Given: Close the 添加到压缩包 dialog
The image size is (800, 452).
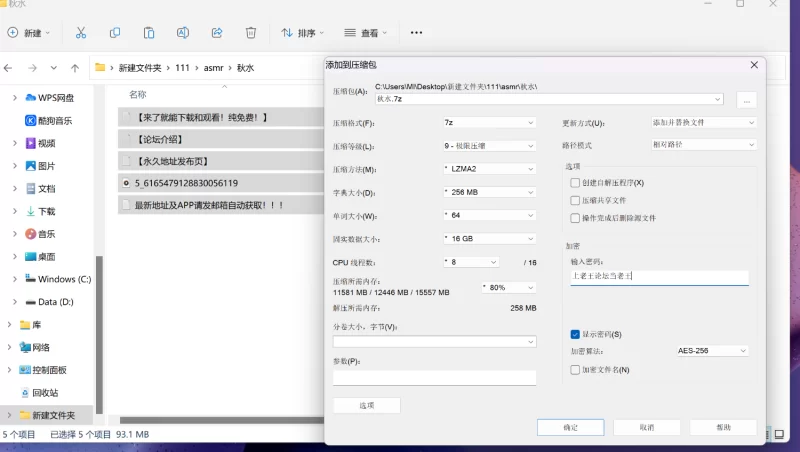Looking at the screenshot, I should [x=754, y=65].
